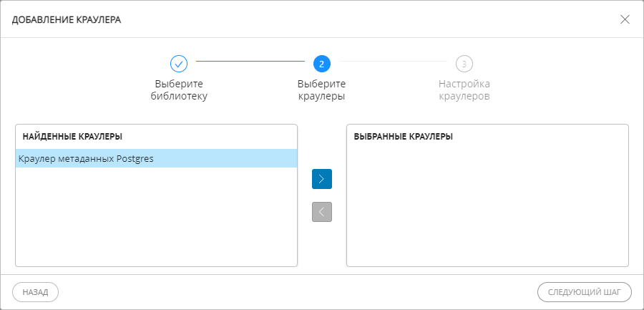Click the Найденные краулеры panel header
Image resolution: width=644 pixels, height=310 pixels.
[72, 136]
